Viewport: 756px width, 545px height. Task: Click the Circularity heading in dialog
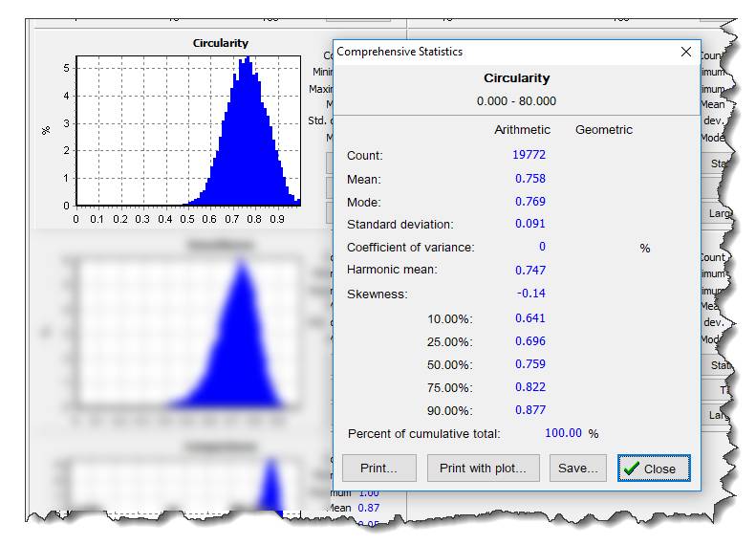point(516,78)
